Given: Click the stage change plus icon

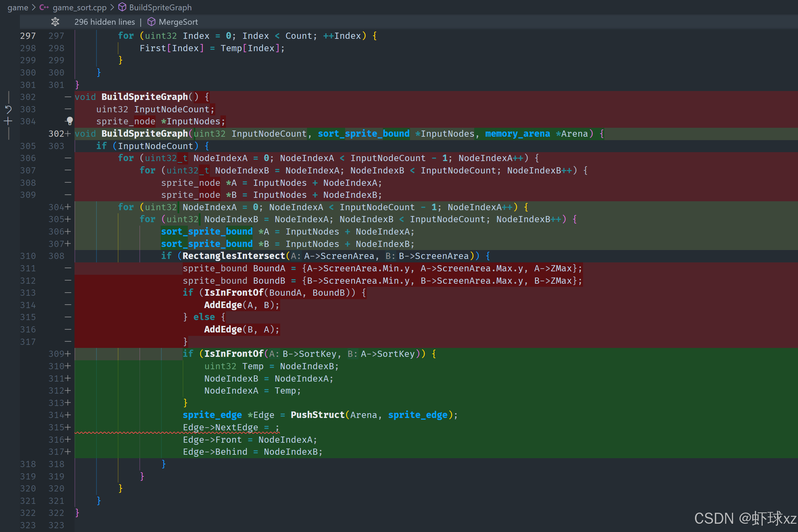Looking at the screenshot, I should [8, 121].
